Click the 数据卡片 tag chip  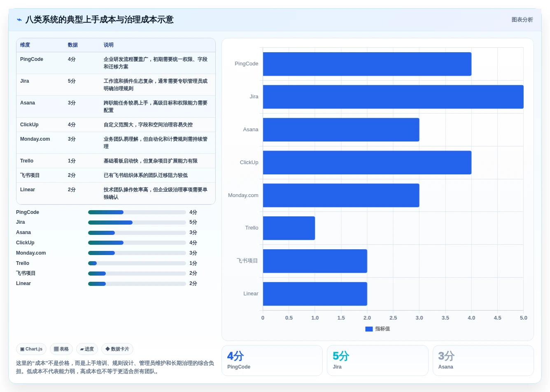coord(117,349)
